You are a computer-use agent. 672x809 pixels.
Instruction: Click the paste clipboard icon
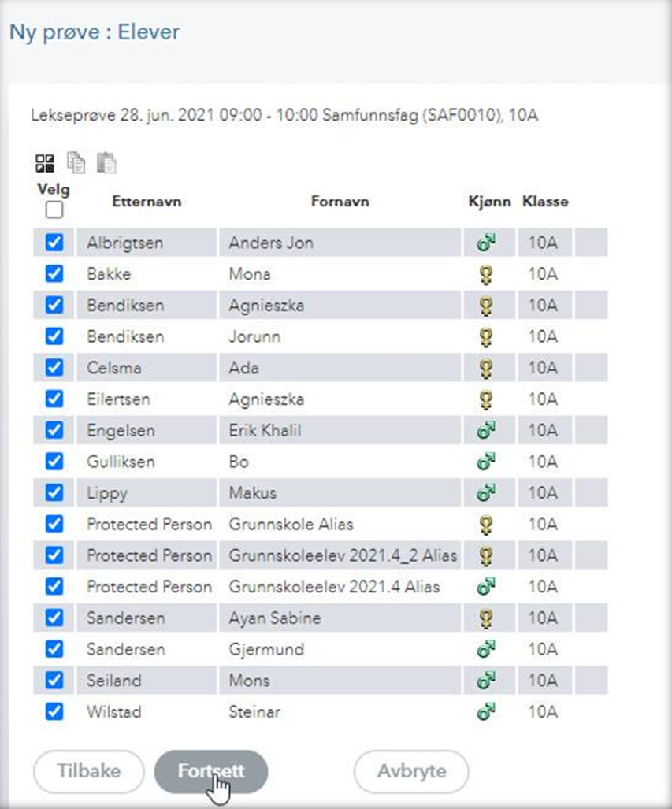[106, 163]
